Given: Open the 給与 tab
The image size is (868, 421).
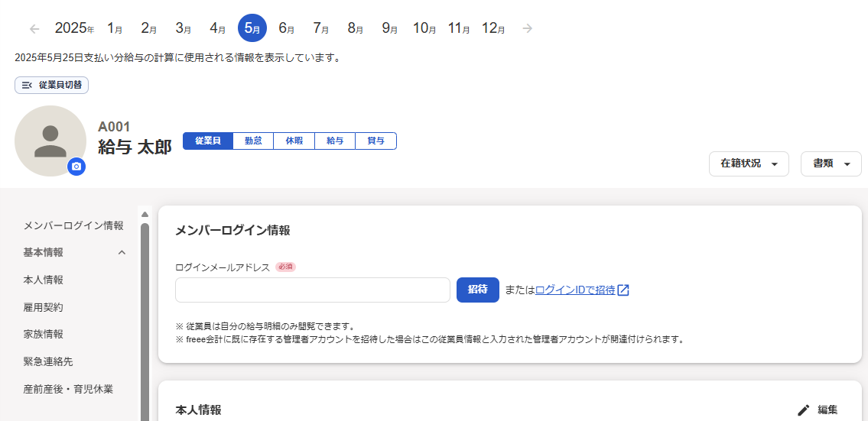Looking at the screenshot, I should point(335,141).
